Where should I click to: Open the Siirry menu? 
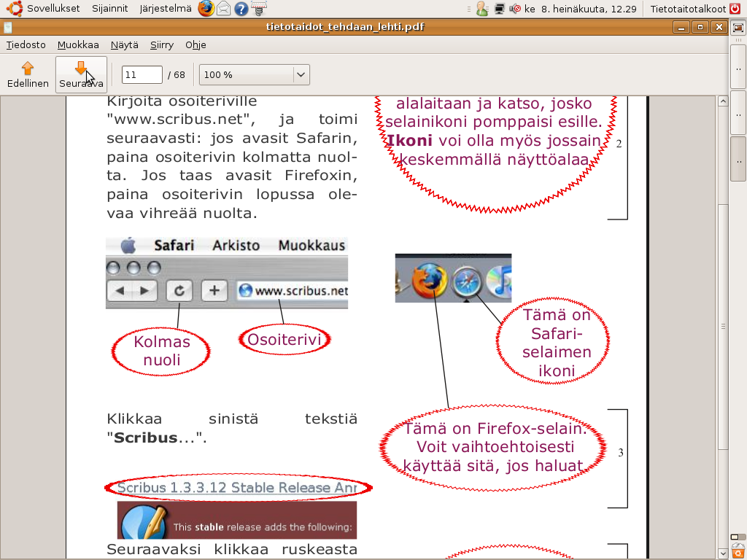click(x=161, y=44)
